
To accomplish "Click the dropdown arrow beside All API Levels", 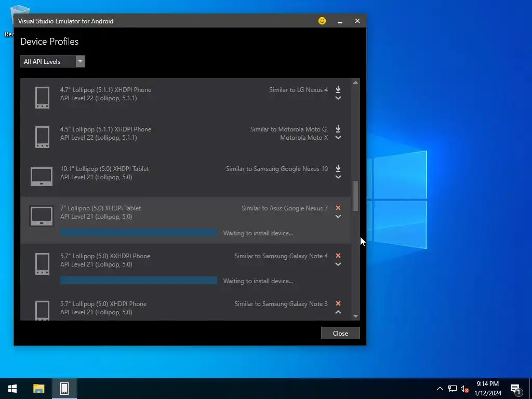I will (x=80, y=61).
